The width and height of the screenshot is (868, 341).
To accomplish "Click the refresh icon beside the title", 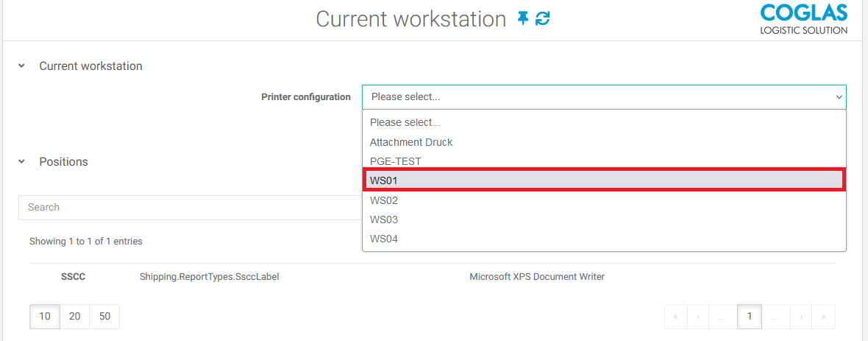I will click(x=543, y=18).
